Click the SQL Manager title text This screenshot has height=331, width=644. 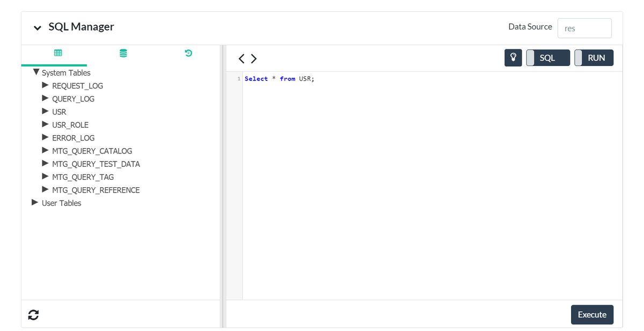(x=81, y=27)
